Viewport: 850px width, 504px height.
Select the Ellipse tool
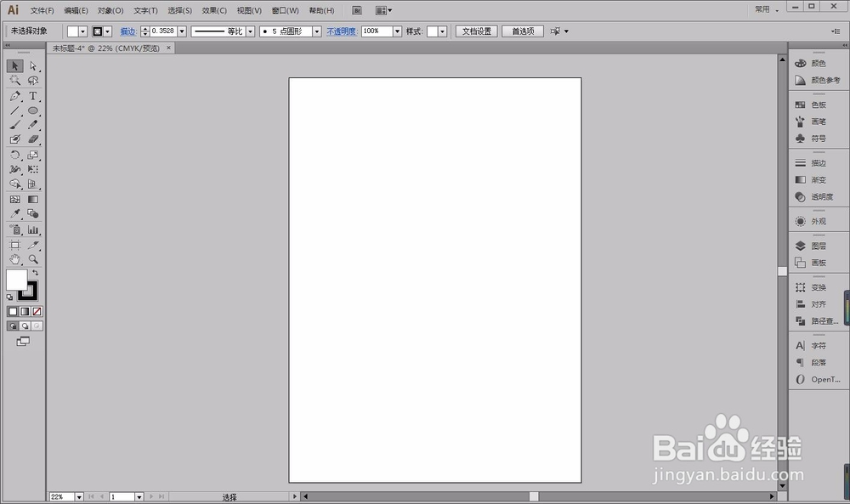tap(33, 110)
